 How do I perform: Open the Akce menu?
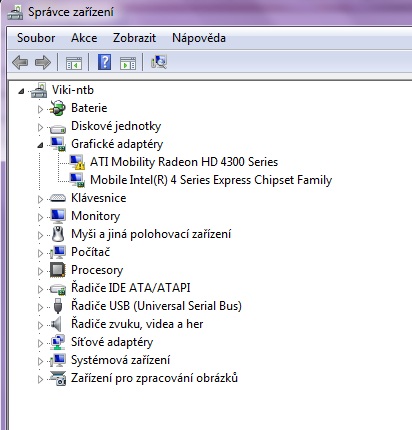click(84, 38)
